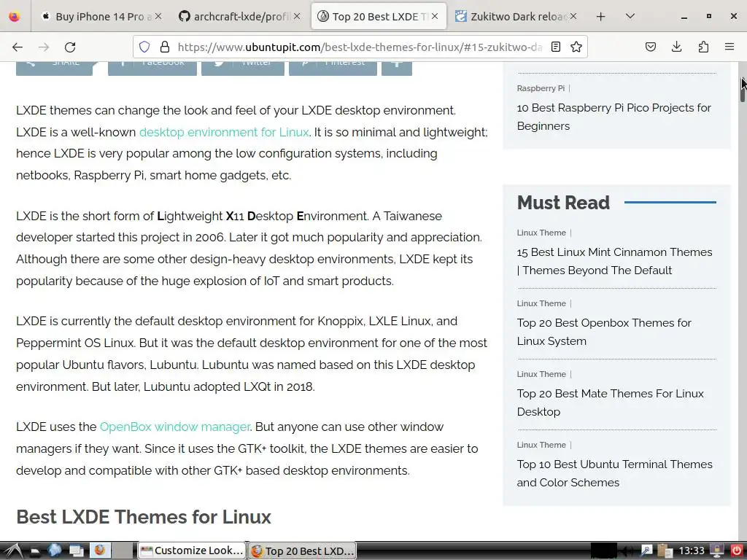The image size is (747, 560).
Task: Open the taskbar file manager icon
Action: pos(34,551)
